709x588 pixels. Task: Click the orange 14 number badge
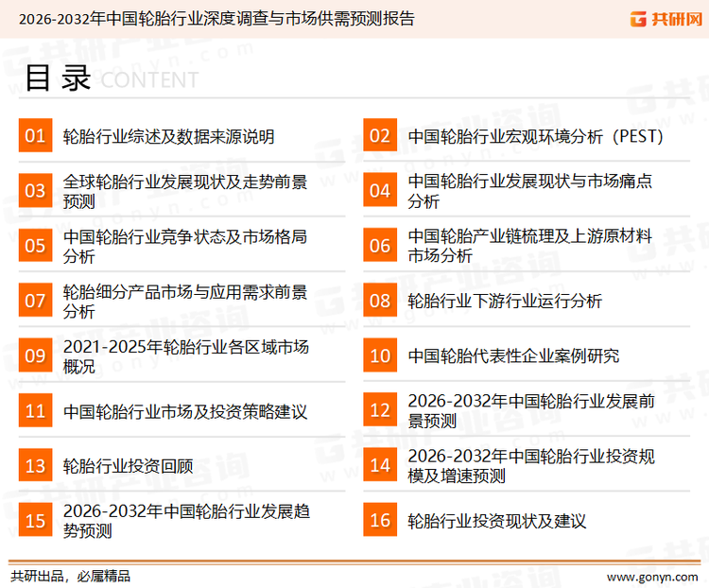click(x=380, y=465)
